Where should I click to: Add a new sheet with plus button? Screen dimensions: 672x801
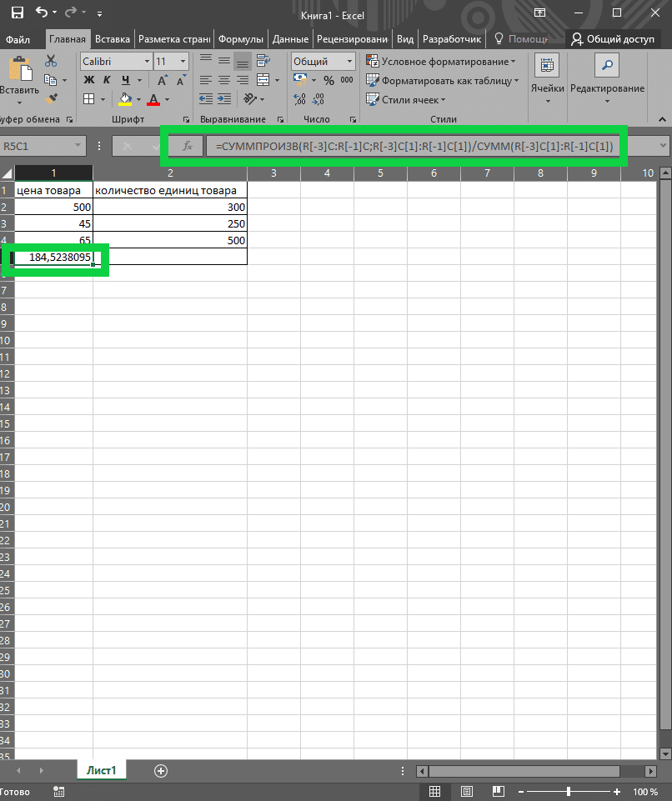pos(161,771)
